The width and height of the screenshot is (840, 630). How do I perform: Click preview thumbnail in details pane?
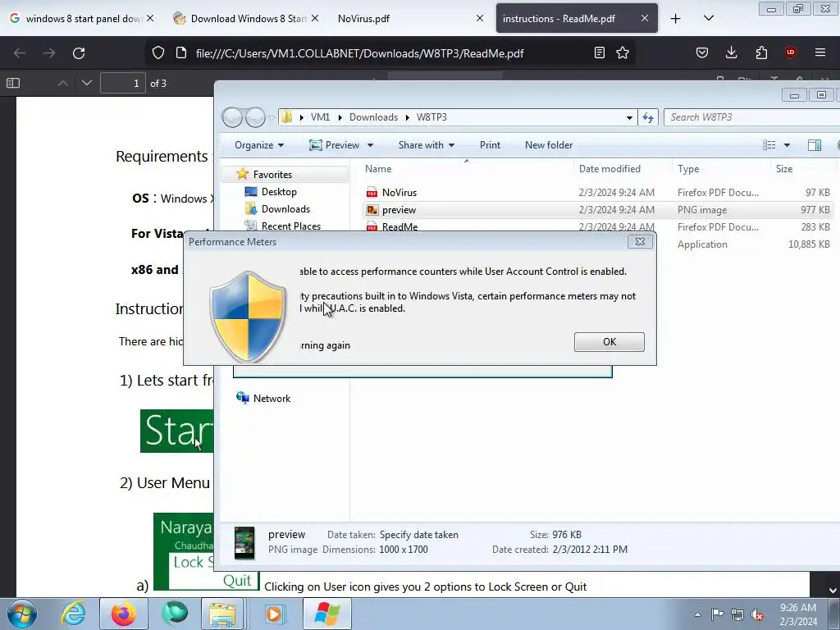point(244,542)
